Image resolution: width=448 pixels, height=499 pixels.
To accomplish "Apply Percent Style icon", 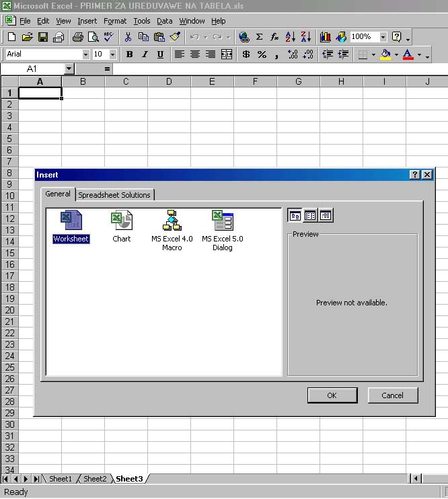I will click(x=262, y=54).
